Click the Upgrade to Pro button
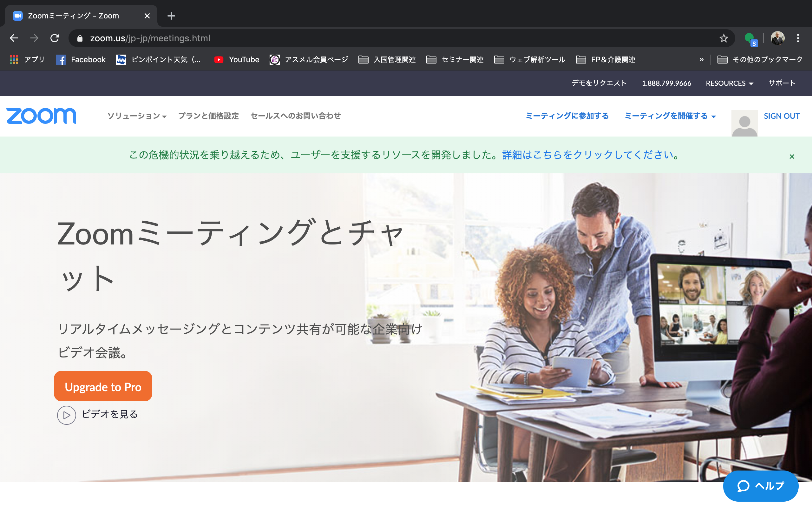Viewport: 812px width, 508px height. pos(103,386)
